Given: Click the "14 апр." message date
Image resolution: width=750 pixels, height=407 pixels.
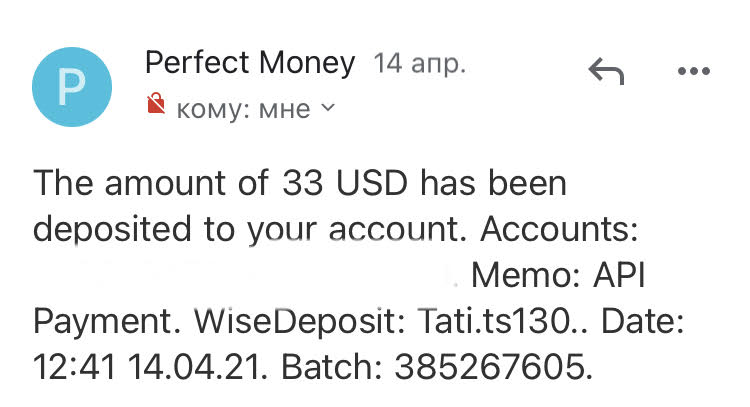Looking at the screenshot, I should pyautogui.click(x=419, y=64).
